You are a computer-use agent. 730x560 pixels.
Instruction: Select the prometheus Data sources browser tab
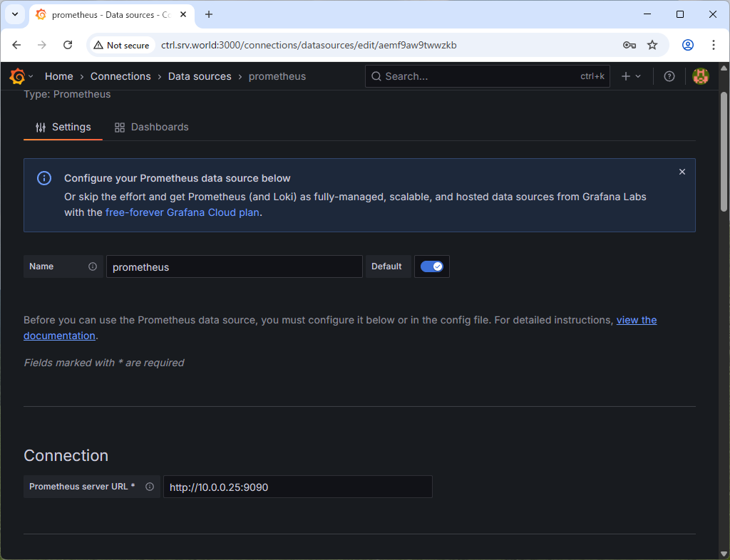click(x=110, y=14)
